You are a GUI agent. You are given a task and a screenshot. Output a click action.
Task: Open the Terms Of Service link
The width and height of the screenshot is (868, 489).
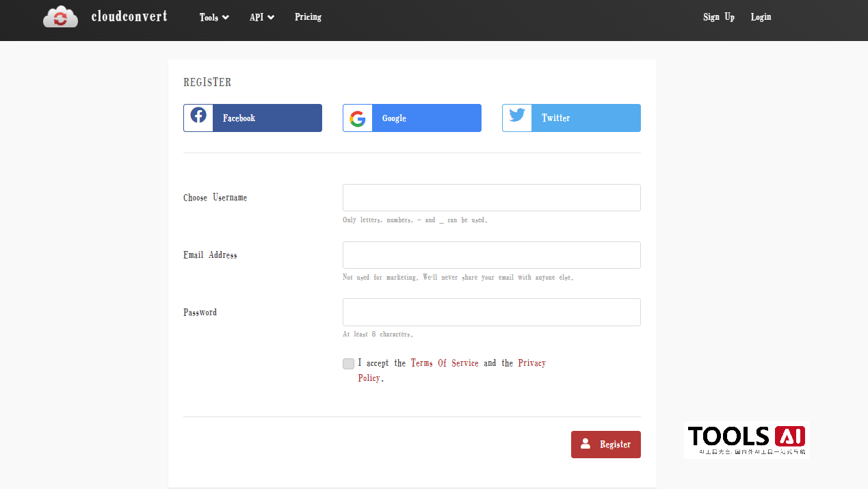click(x=445, y=363)
